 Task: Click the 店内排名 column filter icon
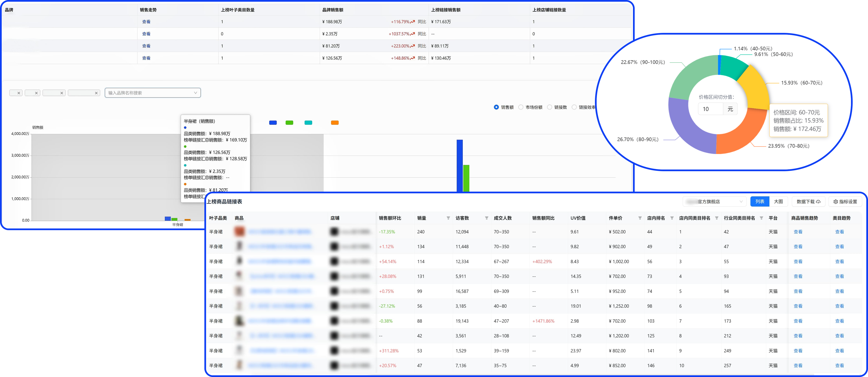tap(672, 218)
